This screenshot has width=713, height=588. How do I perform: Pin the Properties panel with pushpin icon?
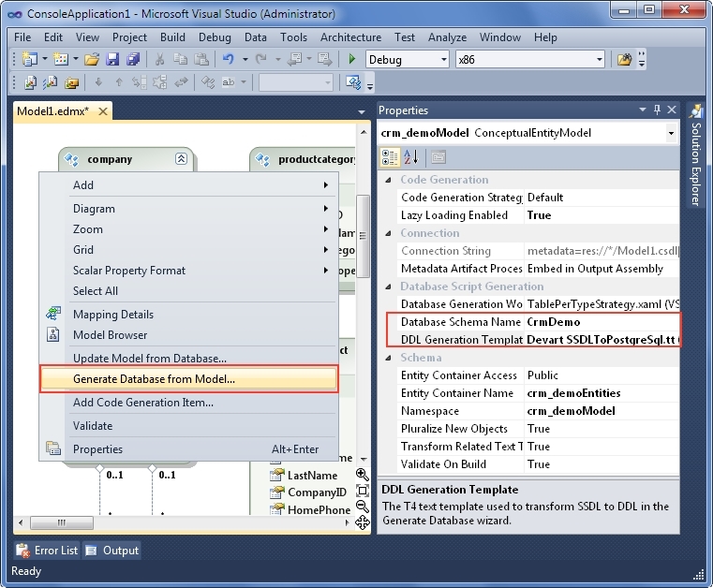pyautogui.click(x=657, y=110)
